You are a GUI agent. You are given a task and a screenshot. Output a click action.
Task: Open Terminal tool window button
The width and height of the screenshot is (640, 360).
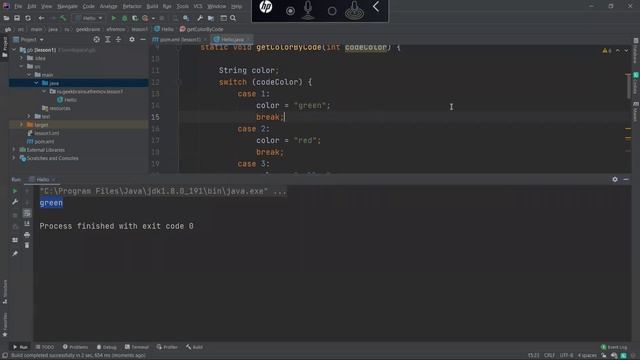[x=137, y=347]
